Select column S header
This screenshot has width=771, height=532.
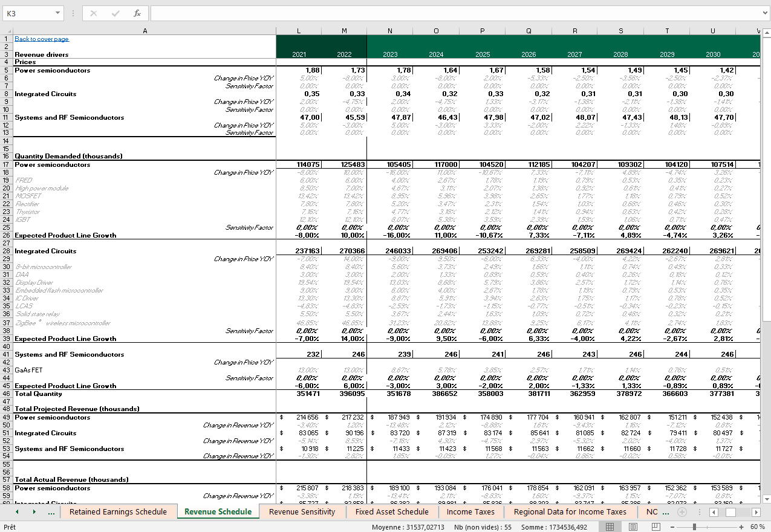point(620,31)
